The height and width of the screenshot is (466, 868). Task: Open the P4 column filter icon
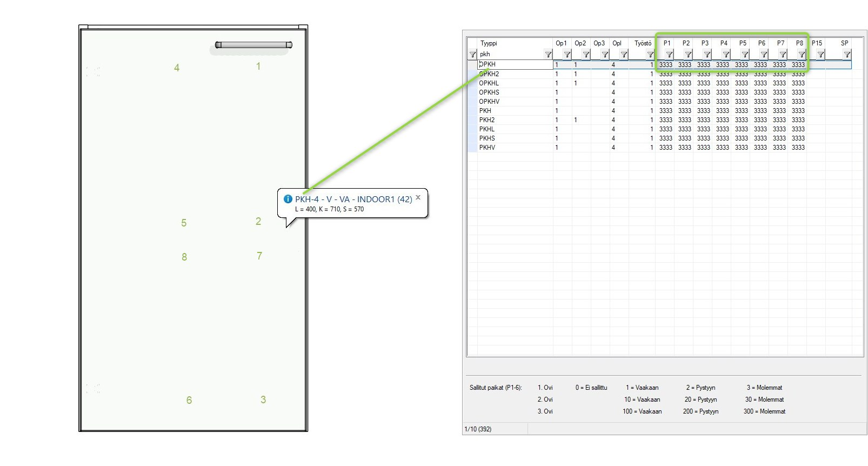point(726,55)
